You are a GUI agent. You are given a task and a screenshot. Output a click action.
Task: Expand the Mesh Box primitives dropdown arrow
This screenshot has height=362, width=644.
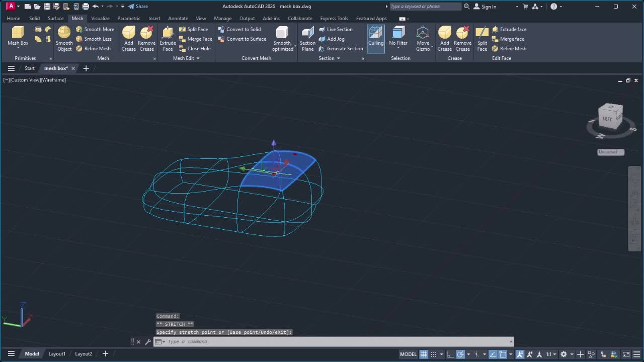tap(18, 49)
